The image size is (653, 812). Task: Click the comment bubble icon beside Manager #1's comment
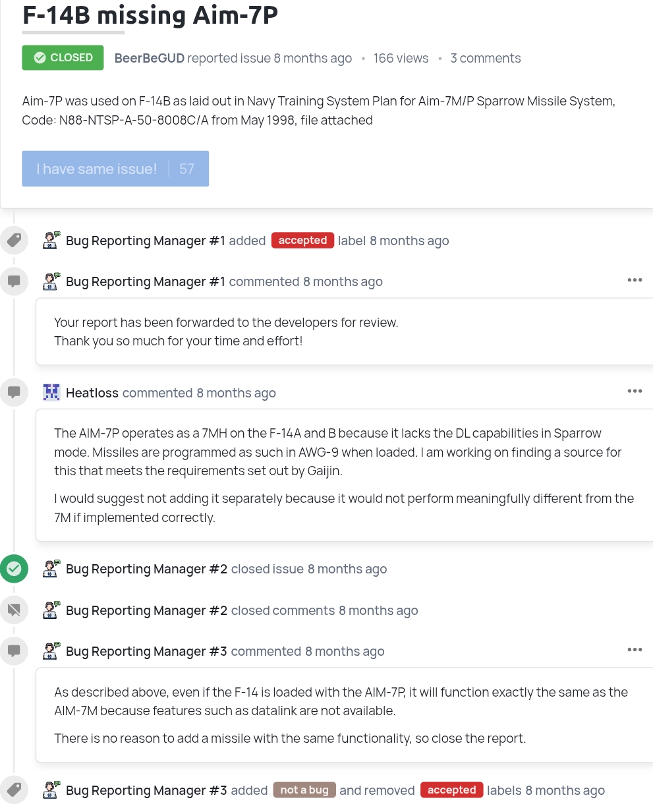click(14, 281)
